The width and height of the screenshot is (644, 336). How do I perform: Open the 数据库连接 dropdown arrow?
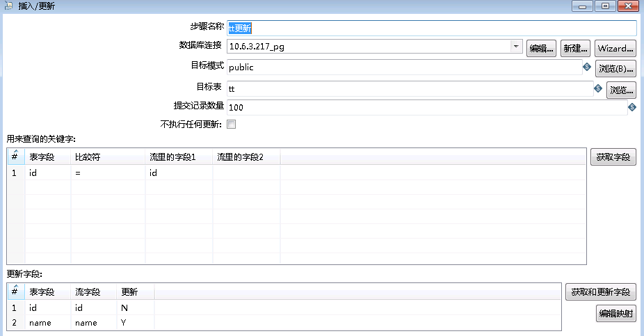click(516, 47)
